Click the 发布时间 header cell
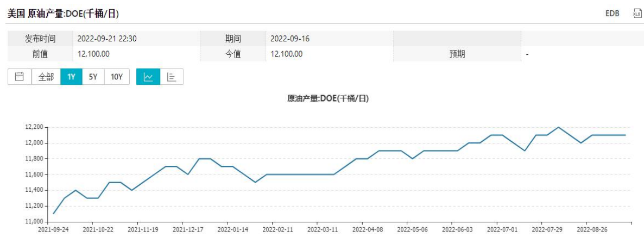The width and height of the screenshot is (644, 237). pos(40,39)
